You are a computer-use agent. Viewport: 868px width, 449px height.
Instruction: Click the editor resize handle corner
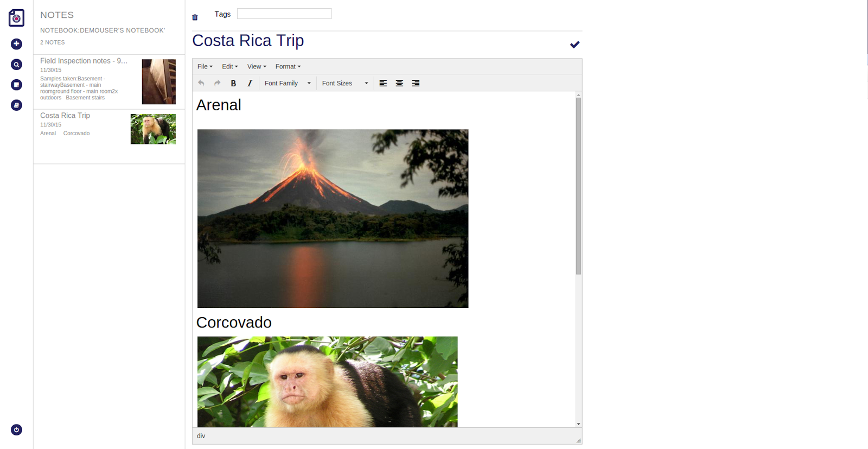pos(578,441)
